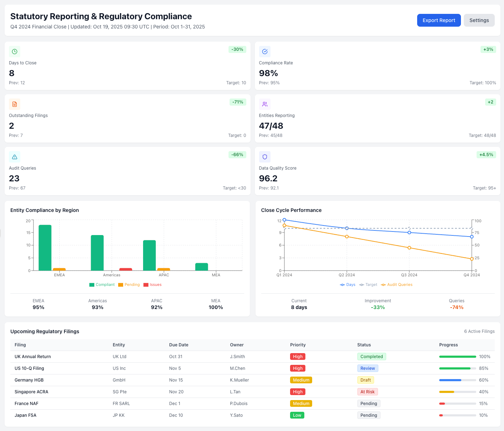The height and width of the screenshot is (431, 504).
Task: Click the Queries -74% value
Action: tap(457, 307)
